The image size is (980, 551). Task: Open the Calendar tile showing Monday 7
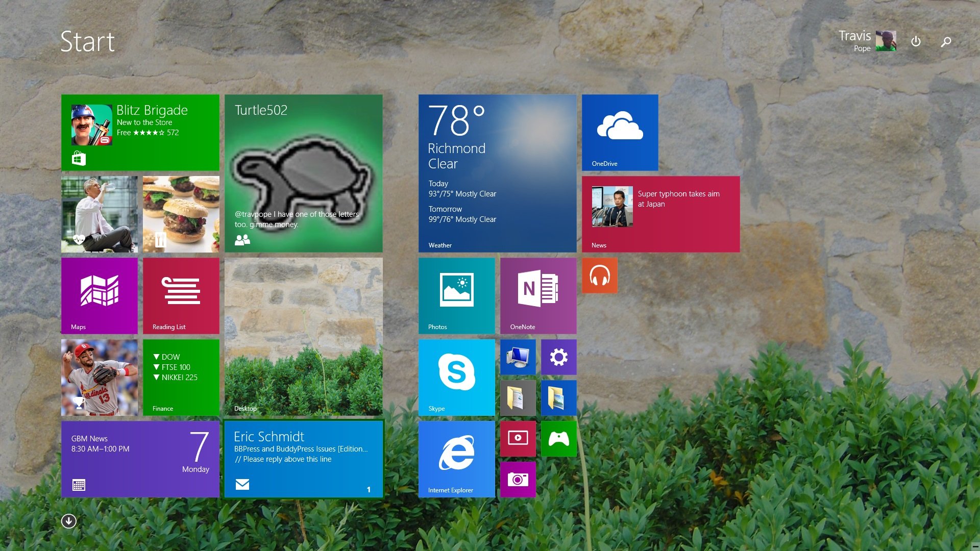point(140,459)
